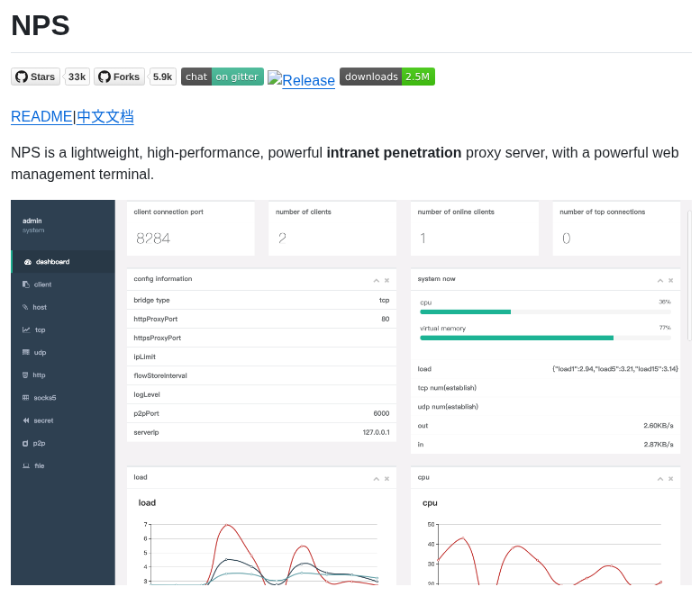Click the host link icon in sidebar
This screenshot has height=596, width=700.
tap(25, 307)
